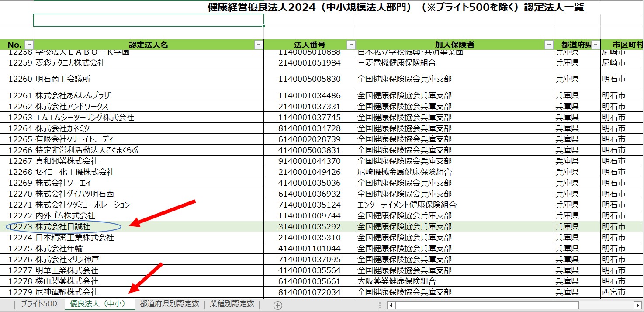This screenshot has height=312, width=644.
Task: Open the 都道府県 column filter dropdown
Action: [595, 45]
